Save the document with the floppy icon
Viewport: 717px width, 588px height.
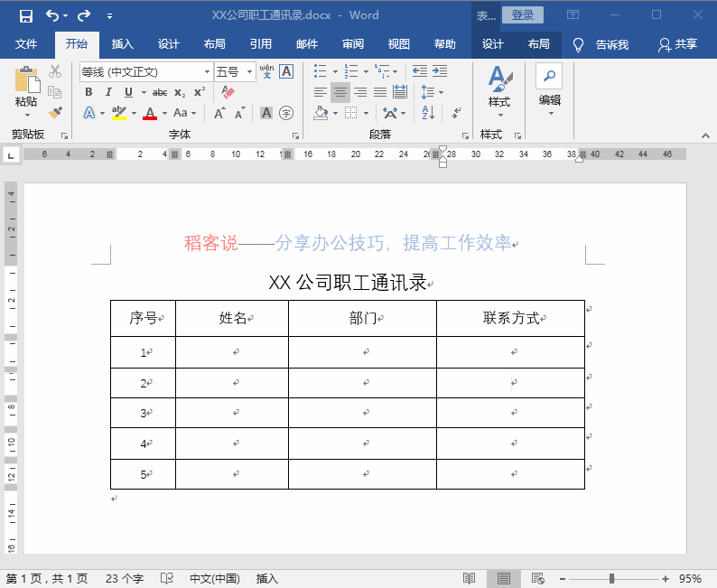point(26,16)
